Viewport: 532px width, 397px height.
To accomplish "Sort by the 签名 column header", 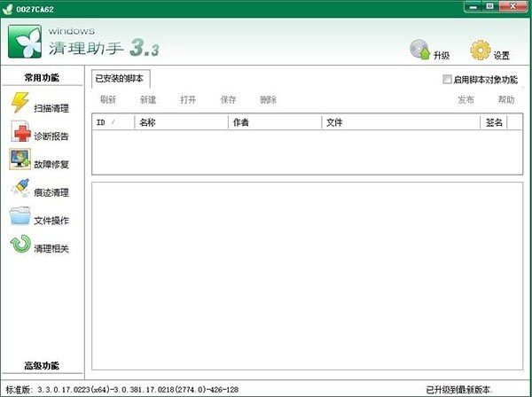I will (494, 122).
